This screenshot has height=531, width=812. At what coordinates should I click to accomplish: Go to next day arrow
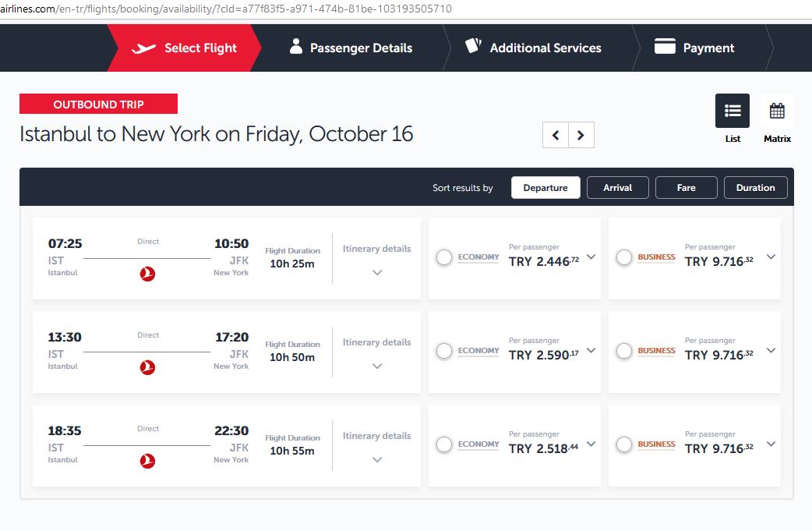tap(581, 135)
